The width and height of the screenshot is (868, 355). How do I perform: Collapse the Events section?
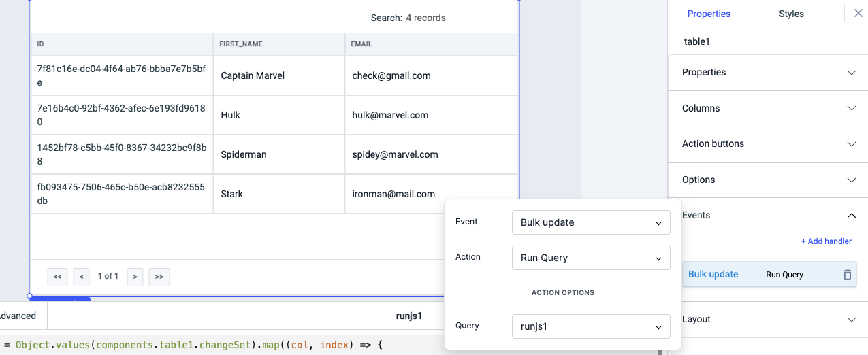768,216
